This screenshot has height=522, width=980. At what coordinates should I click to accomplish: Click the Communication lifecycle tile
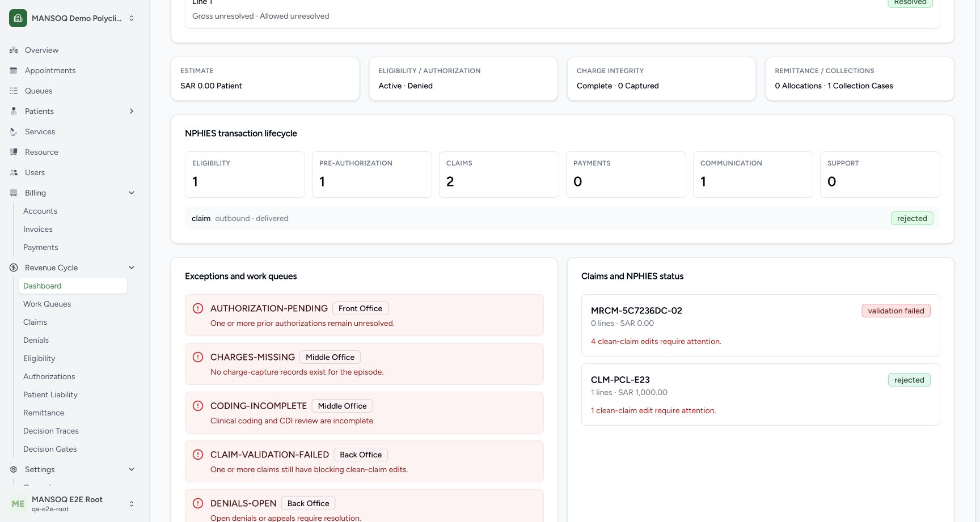click(753, 175)
